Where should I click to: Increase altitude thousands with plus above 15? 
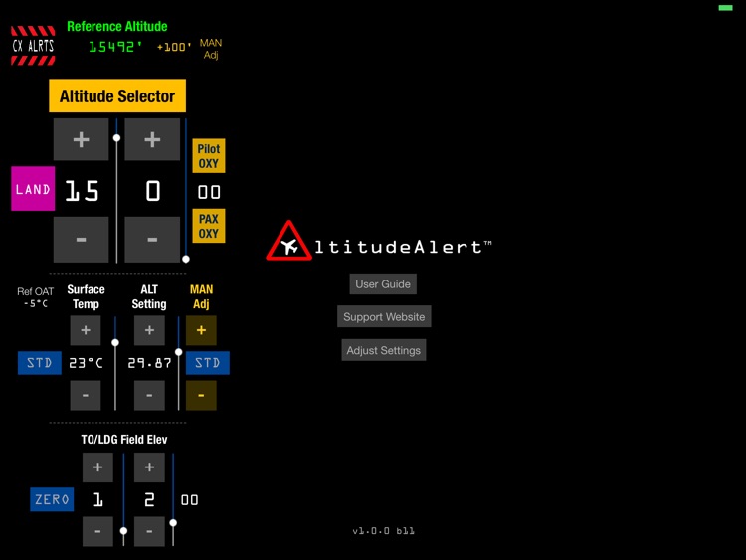pos(81,139)
